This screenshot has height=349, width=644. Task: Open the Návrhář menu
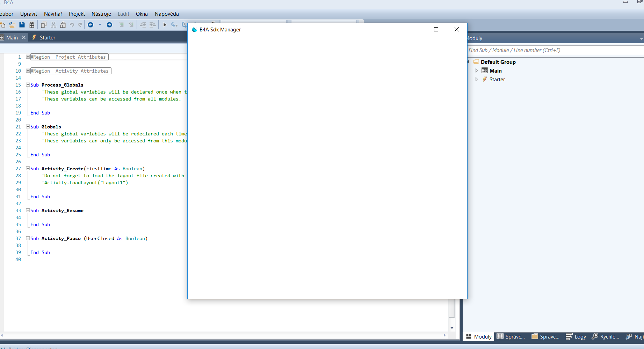coord(53,14)
